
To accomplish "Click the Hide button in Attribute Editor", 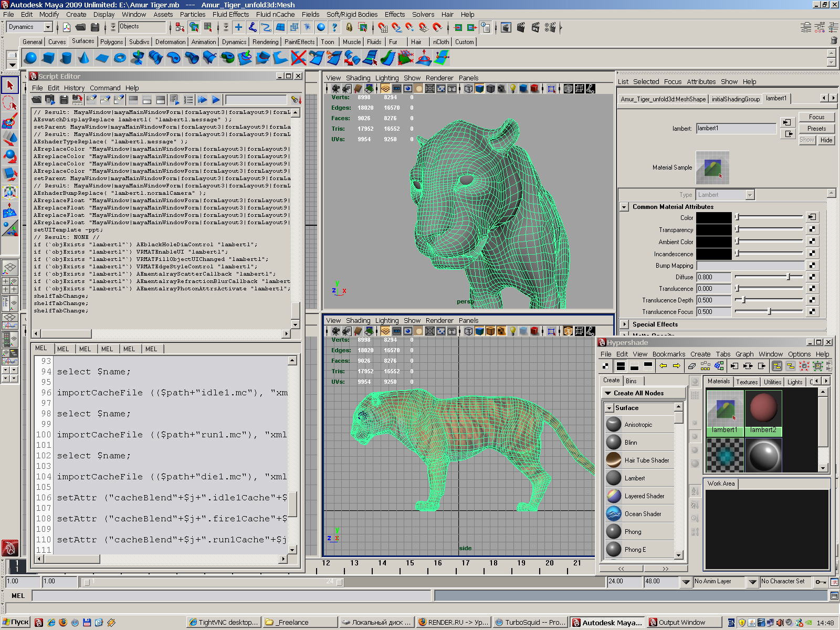I will click(826, 140).
